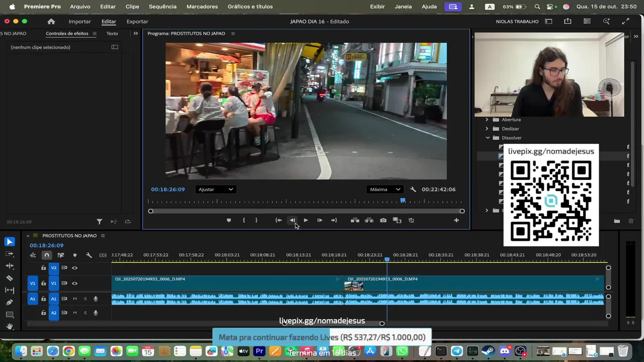The image size is (644, 362).
Task: Click the second DJI clip thumbnail on V1
Action: point(354,286)
